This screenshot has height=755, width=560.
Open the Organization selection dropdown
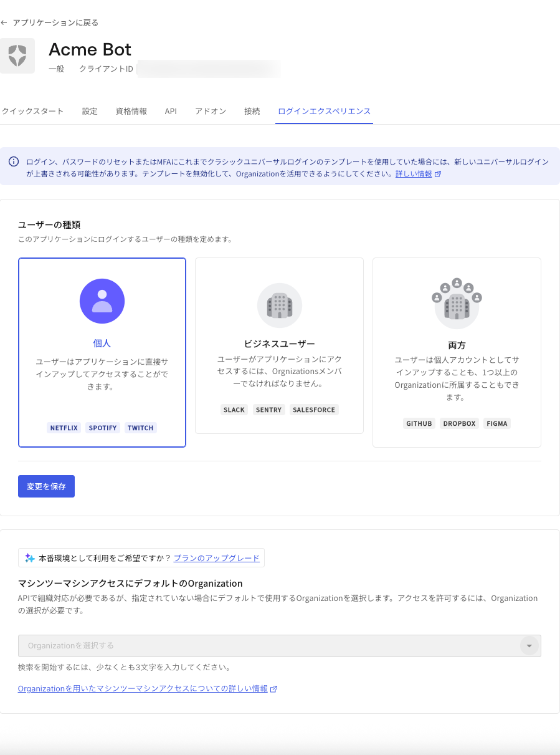click(x=528, y=646)
